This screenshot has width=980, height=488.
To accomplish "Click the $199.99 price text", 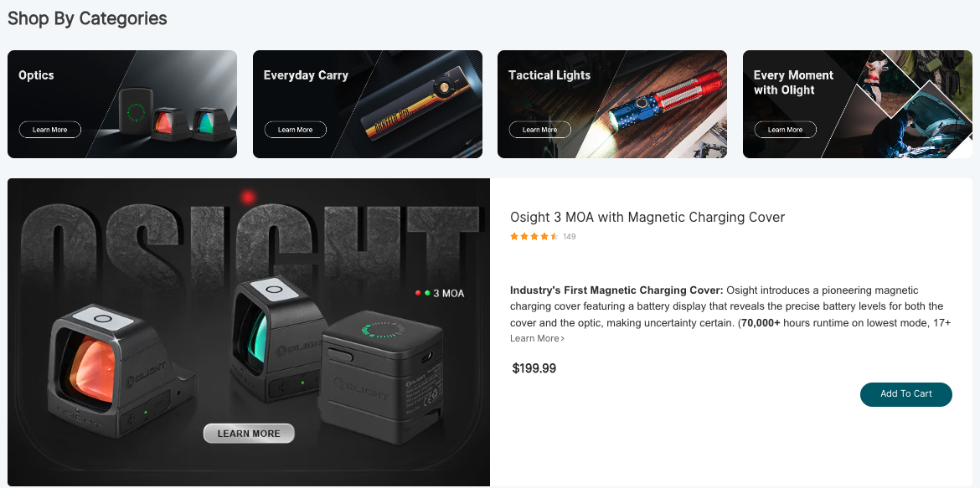I will (x=534, y=368).
